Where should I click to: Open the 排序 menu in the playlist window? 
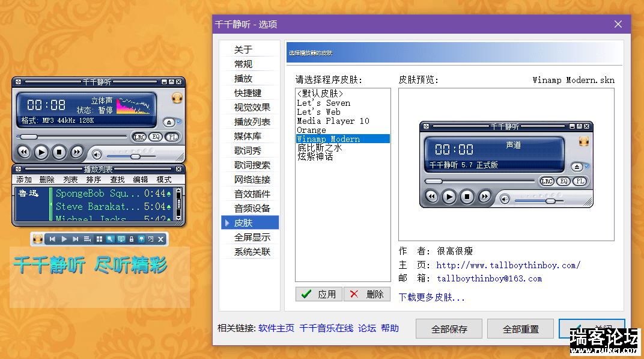(94, 180)
